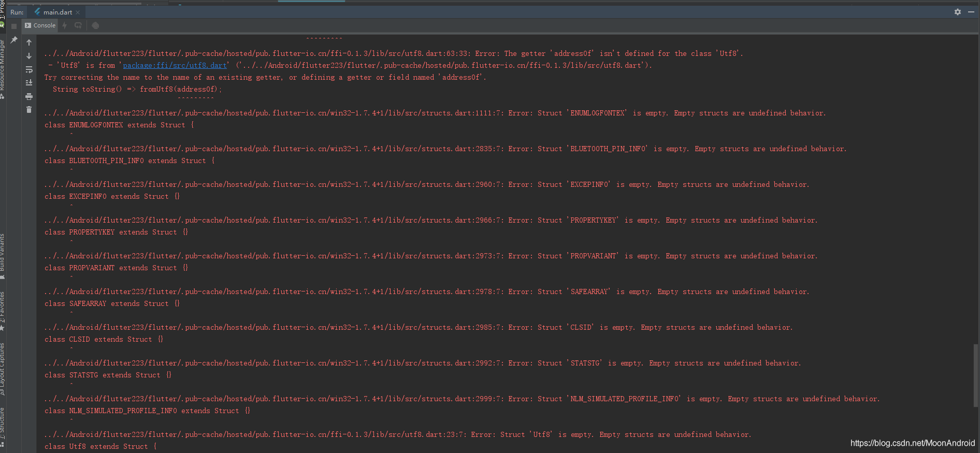Stop the running main.dart process
The height and width of the screenshot is (453, 980).
[14, 26]
